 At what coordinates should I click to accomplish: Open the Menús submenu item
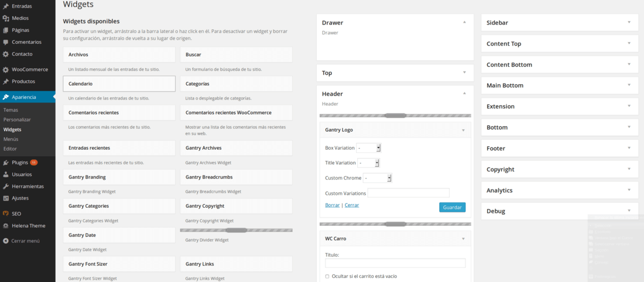click(x=11, y=139)
